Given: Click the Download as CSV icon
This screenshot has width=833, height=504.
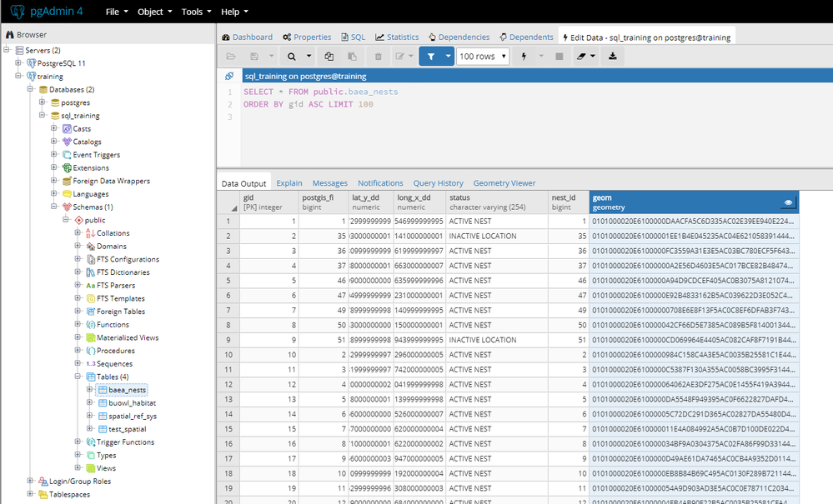Looking at the screenshot, I should [x=613, y=57].
